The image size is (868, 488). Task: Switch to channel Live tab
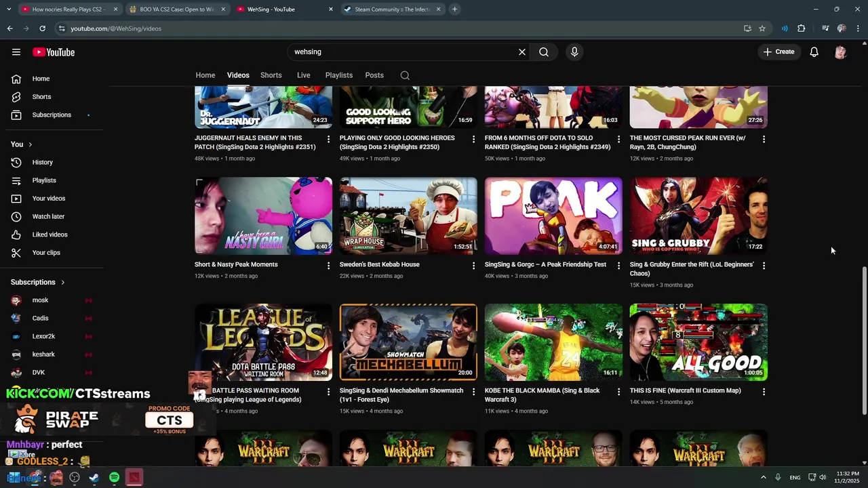303,75
